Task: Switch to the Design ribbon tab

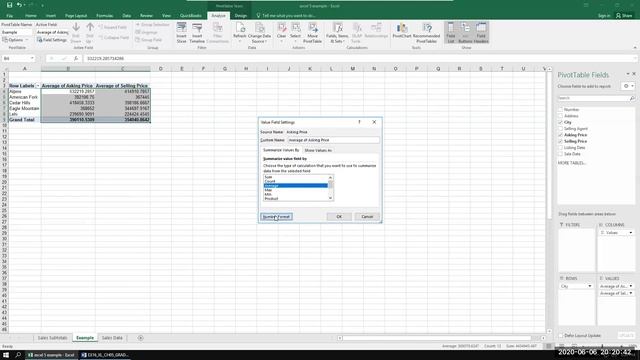Action: coord(240,16)
